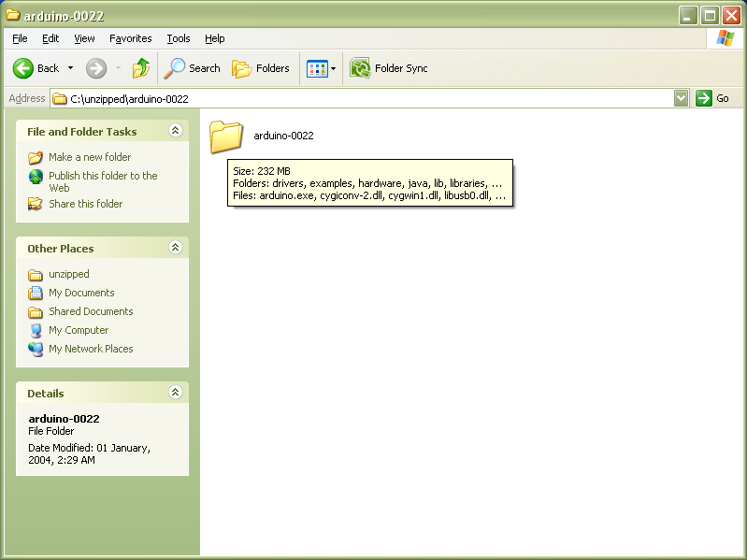Viewport: 747px width, 560px height.
Task: Open the Edit menu
Action: [x=50, y=38]
